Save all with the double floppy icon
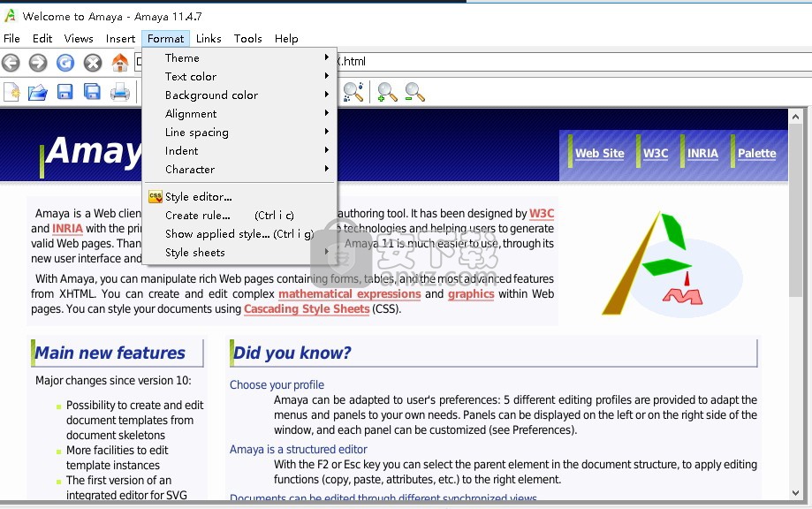 93,92
